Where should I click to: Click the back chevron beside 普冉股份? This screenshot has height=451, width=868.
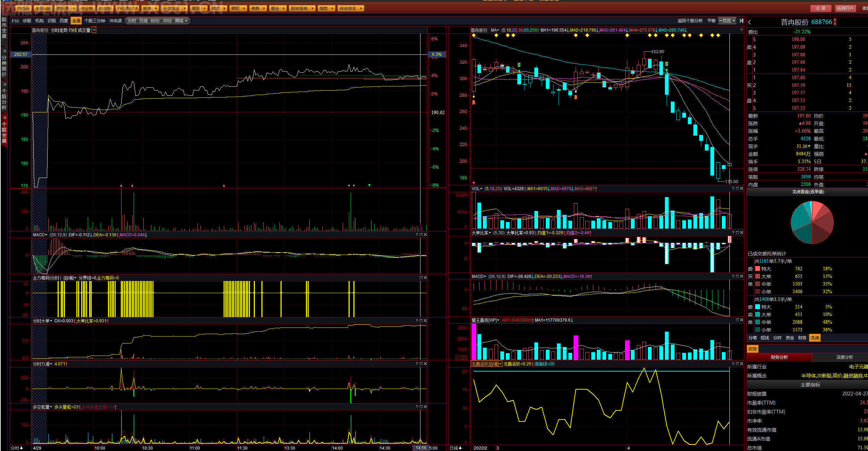click(x=750, y=22)
